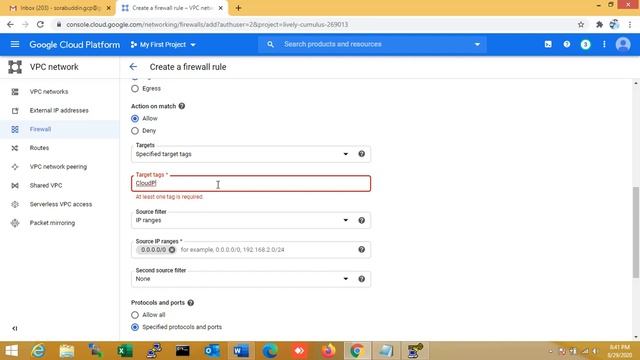Bookmark this page with the star icon

click(x=581, y=24)
